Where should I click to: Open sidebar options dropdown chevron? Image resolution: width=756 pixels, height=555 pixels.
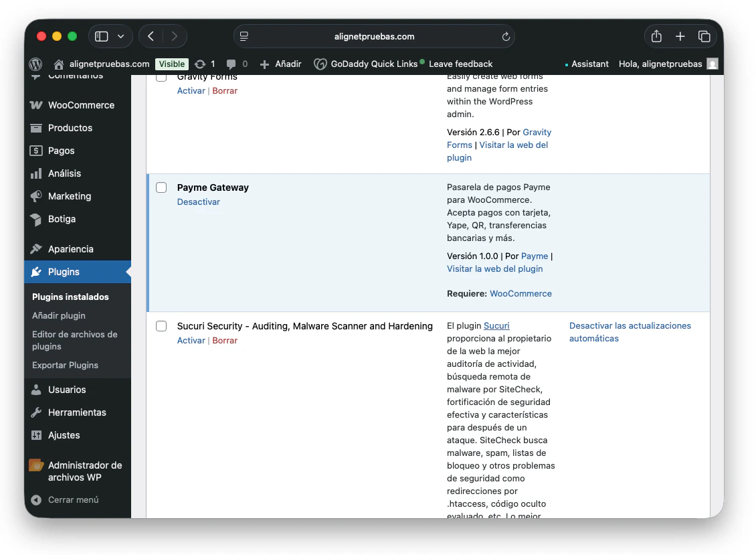(x=121, y=36)
